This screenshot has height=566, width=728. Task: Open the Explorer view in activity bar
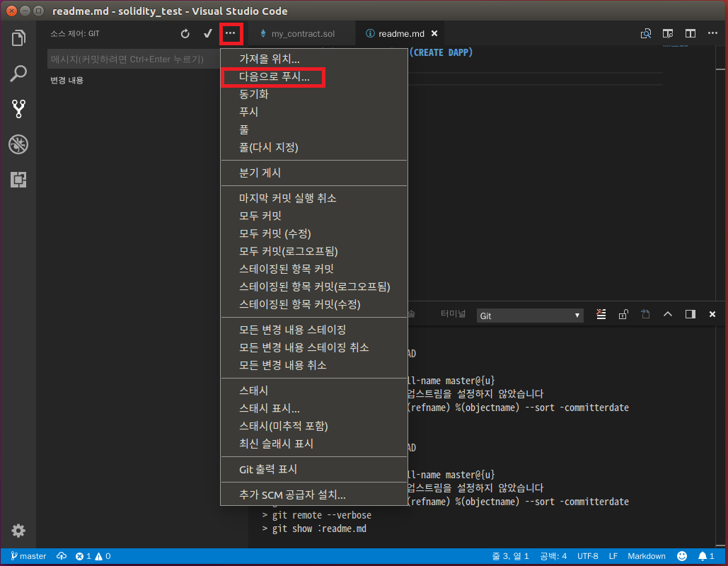point(18,37)
